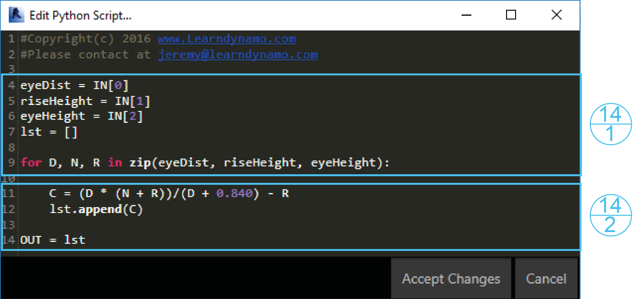Click the OUT = lst statement
The width and height of the screenshot is (644, 299).
[x=53, y=240]
